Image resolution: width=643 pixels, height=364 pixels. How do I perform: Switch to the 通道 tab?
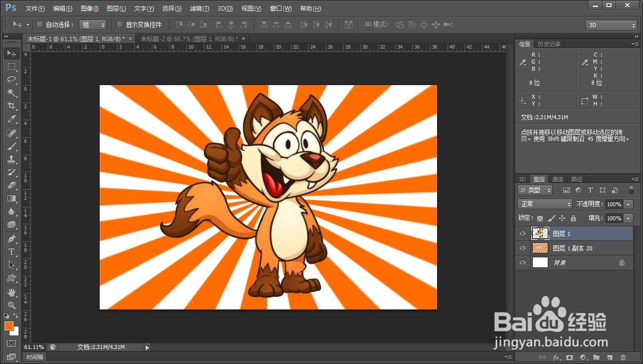click(558, 179)
